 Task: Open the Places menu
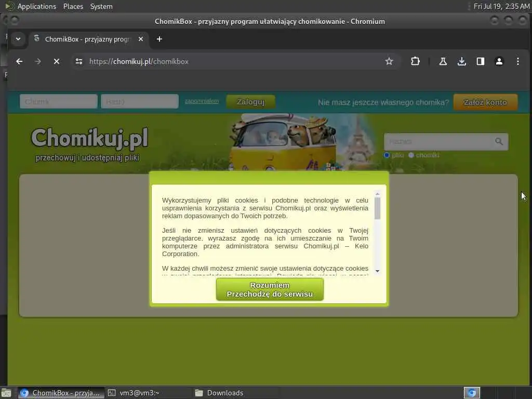[x=73, y=6]
